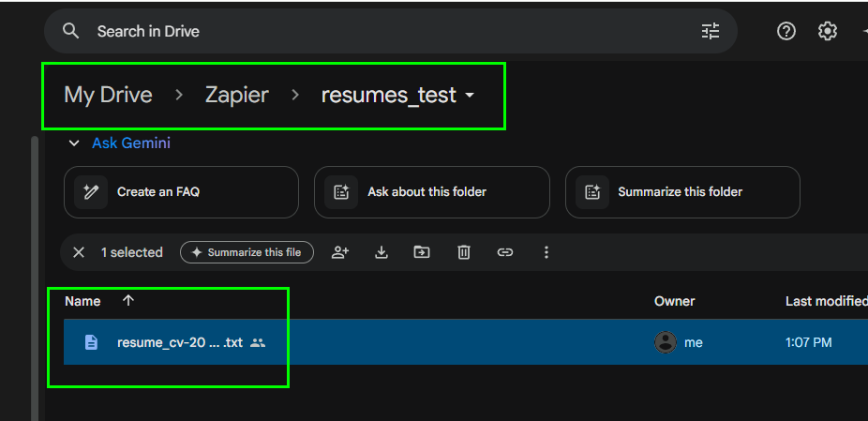The width and height of the screenshot is (868, 421).
Task: Clear selection with the X icon
Action: click(x=79, y=252)
